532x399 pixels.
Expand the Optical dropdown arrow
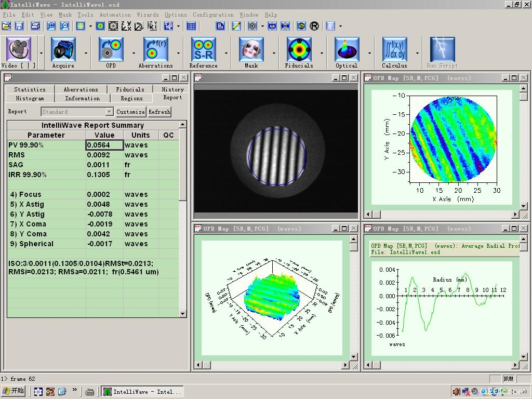[x=369, y=54]
